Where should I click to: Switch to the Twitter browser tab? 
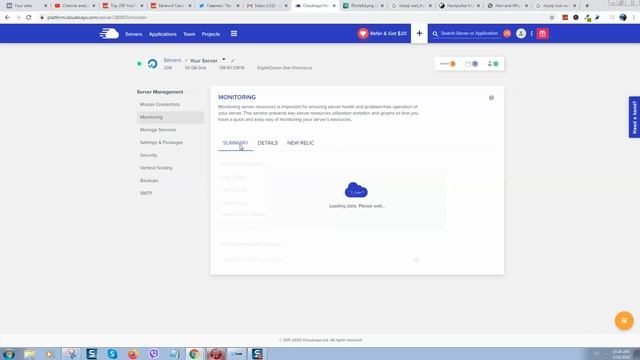pyautogui.click(x=220, y=6)
